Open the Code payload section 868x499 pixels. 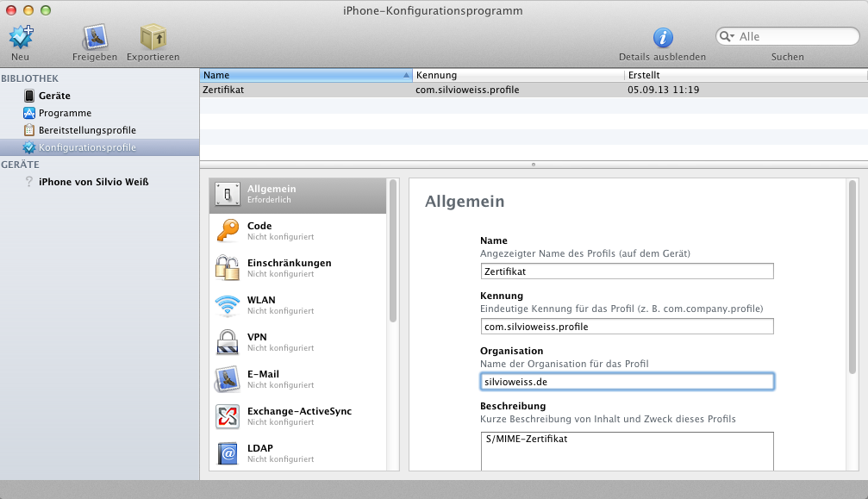tap(298, 231)
